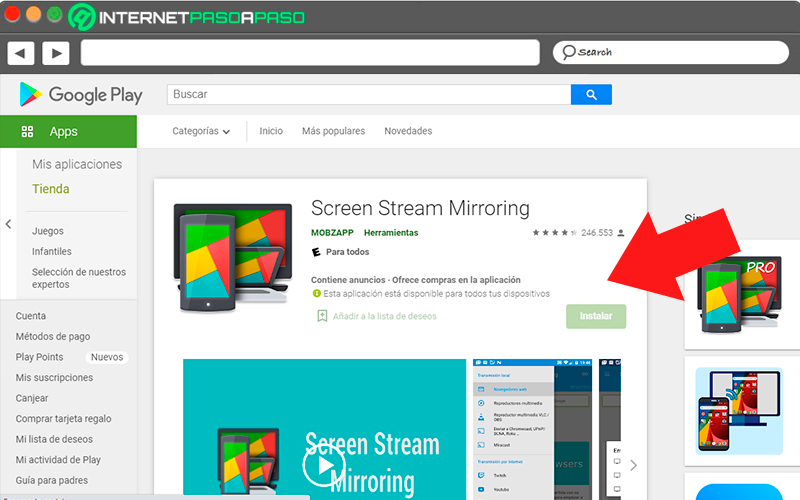
Task: Click the Google Play logo
Action: point(81,95)
